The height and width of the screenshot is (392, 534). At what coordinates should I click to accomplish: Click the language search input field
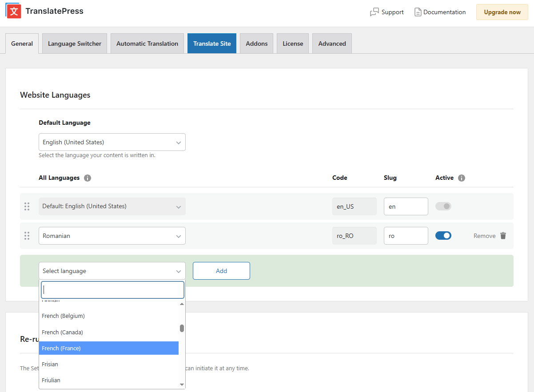[x=112, y=289]
